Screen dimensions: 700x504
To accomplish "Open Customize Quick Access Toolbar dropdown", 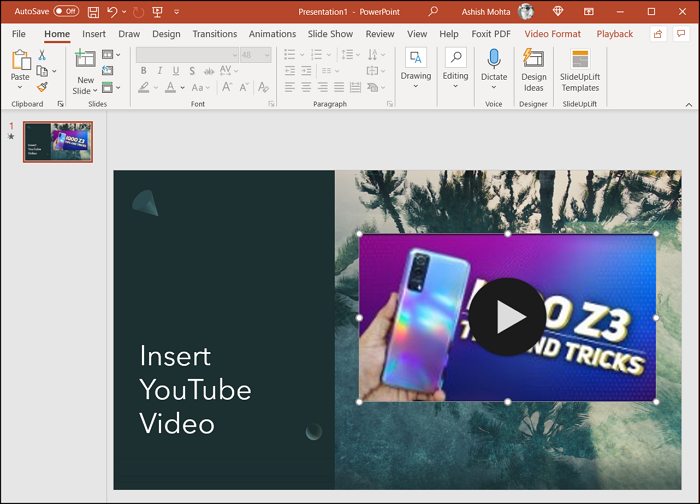I will click(177, 12).
